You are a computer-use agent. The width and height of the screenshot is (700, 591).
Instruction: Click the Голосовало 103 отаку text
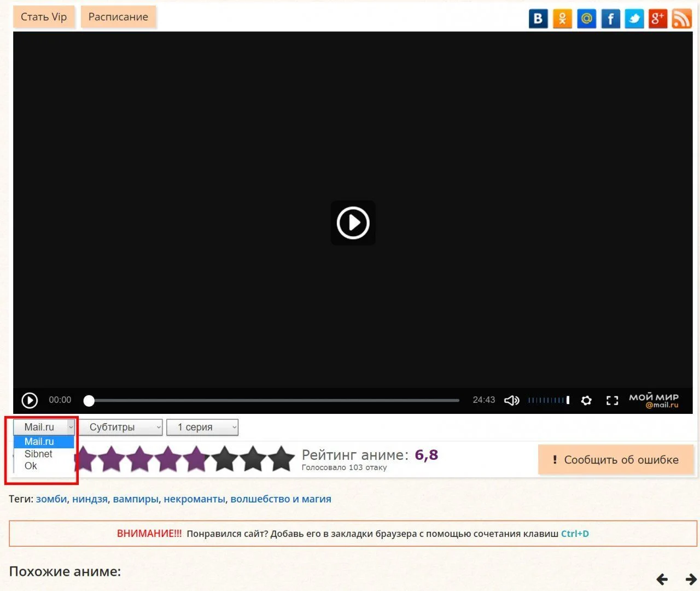click(x=344, y=467)
